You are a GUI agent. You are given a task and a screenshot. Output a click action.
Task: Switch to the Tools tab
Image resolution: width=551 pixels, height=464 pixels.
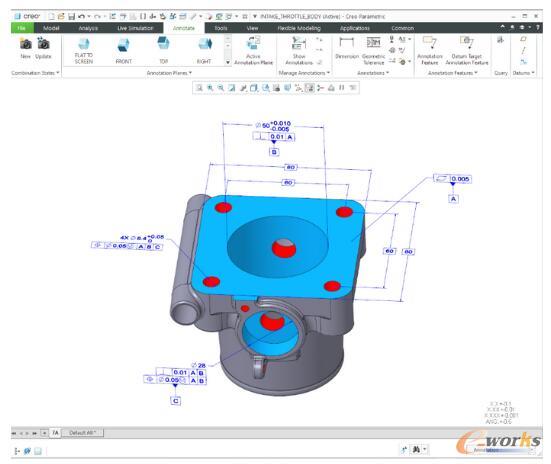coord(221,28)
